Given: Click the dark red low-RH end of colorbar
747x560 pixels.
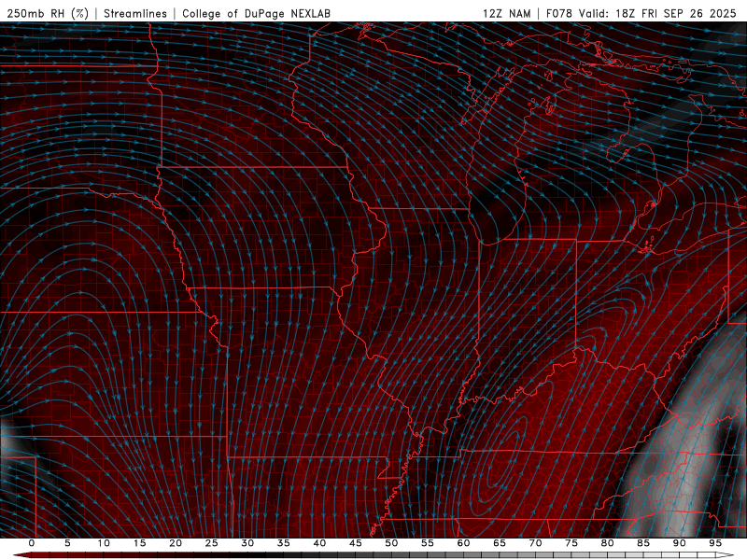Looking at the screenshot, I should click(24, 555).
